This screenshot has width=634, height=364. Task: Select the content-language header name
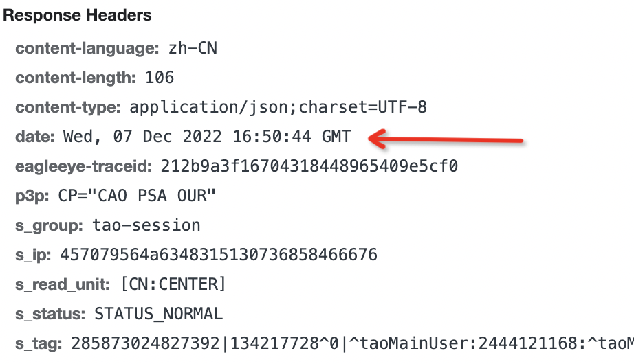click(87, 49)
